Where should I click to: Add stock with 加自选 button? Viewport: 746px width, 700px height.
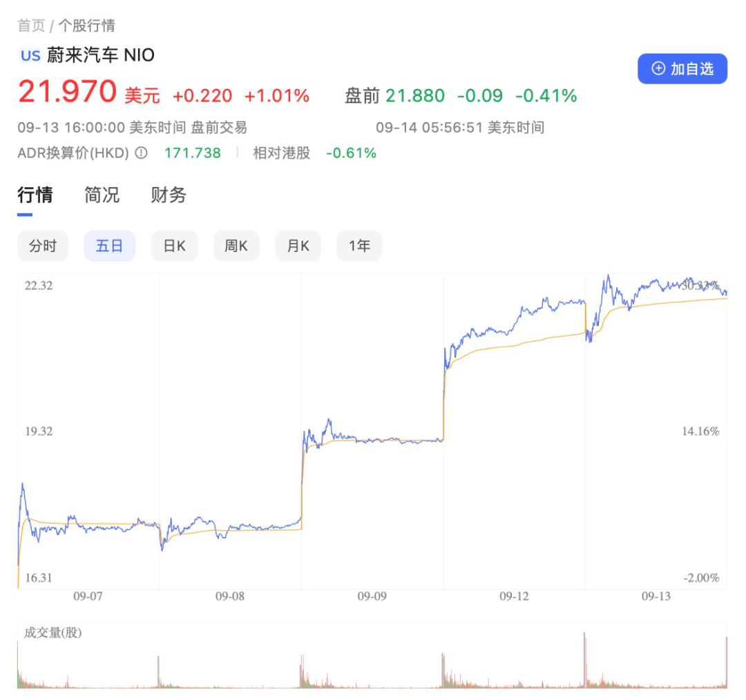tap(682, 68)
